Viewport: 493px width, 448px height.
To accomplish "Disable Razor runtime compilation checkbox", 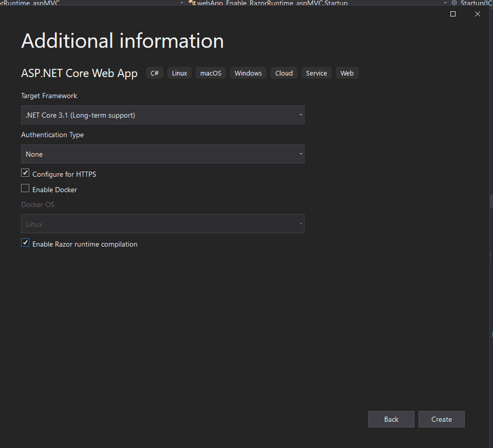I will [x=25, y=243].
